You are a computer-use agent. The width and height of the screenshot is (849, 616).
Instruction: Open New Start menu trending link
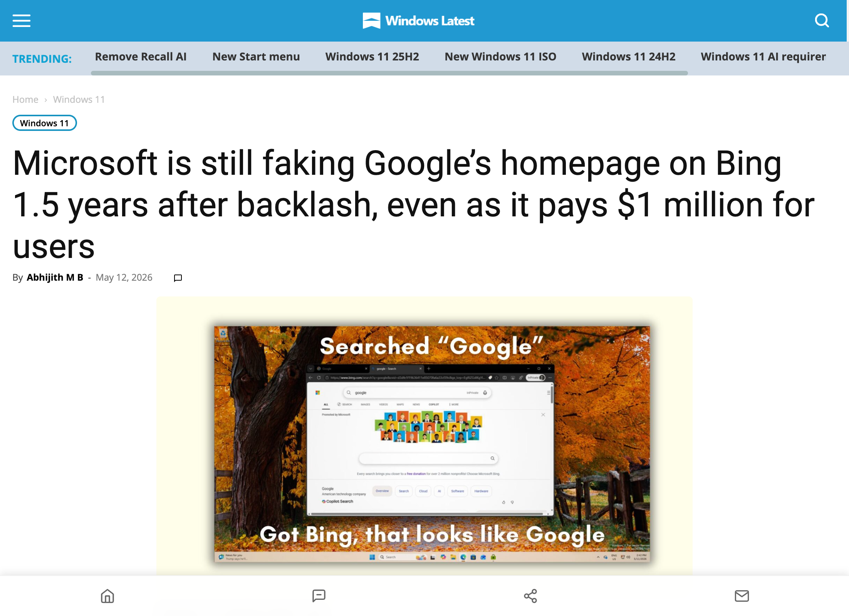pos(256,57)
